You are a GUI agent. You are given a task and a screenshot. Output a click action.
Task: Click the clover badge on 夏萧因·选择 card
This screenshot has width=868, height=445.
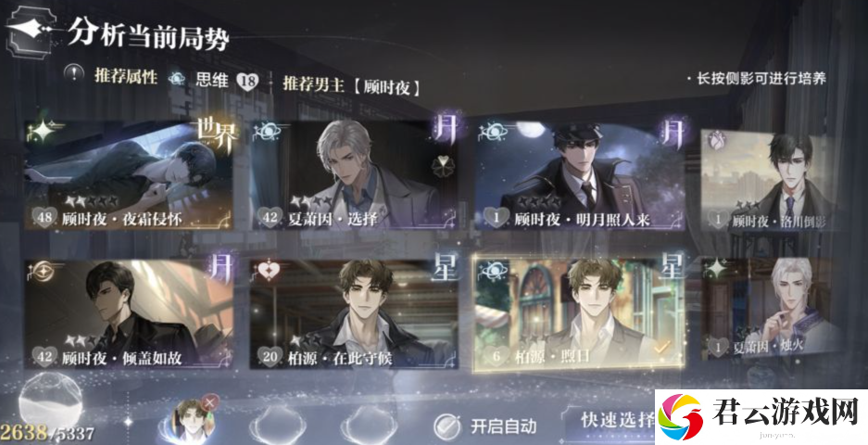pos(443,165)
